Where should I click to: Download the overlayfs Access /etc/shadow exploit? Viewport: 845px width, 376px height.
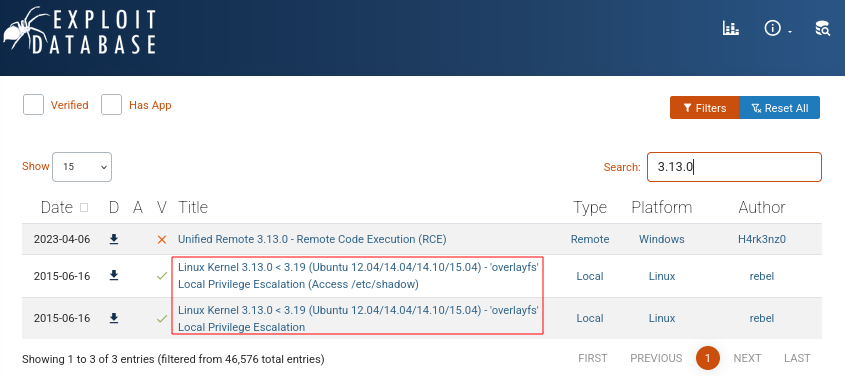pos(114,276)
